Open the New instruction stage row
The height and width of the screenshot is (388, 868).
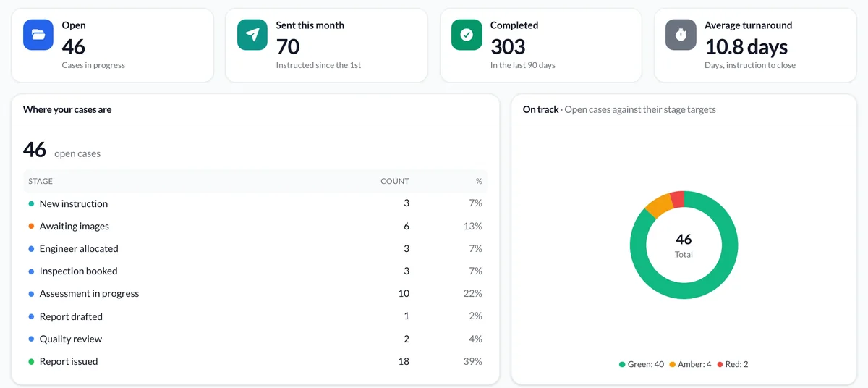pos(255,204)
